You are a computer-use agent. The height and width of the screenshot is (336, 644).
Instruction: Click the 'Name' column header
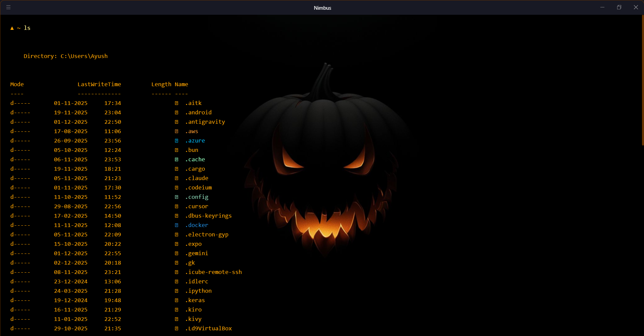[x=182, y=85]
